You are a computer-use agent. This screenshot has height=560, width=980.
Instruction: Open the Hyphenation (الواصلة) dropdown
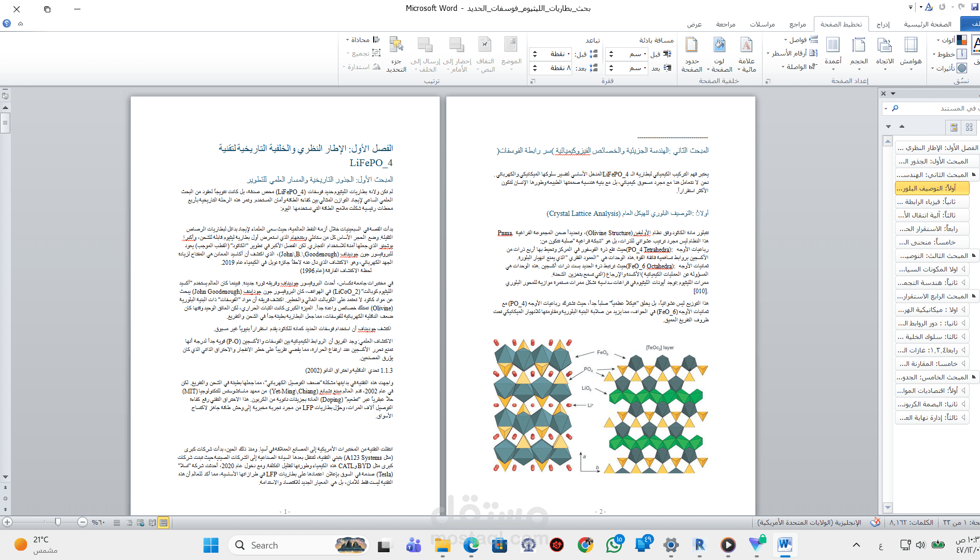click(x=799, y=67)
